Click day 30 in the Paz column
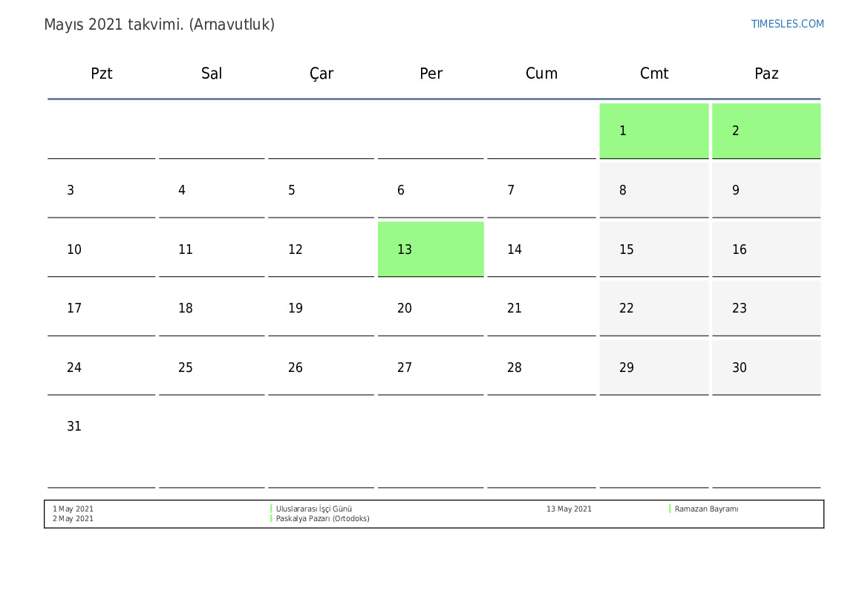Image resolution: width=868 pixels, height=614 pixels. [x=740, y=368]
